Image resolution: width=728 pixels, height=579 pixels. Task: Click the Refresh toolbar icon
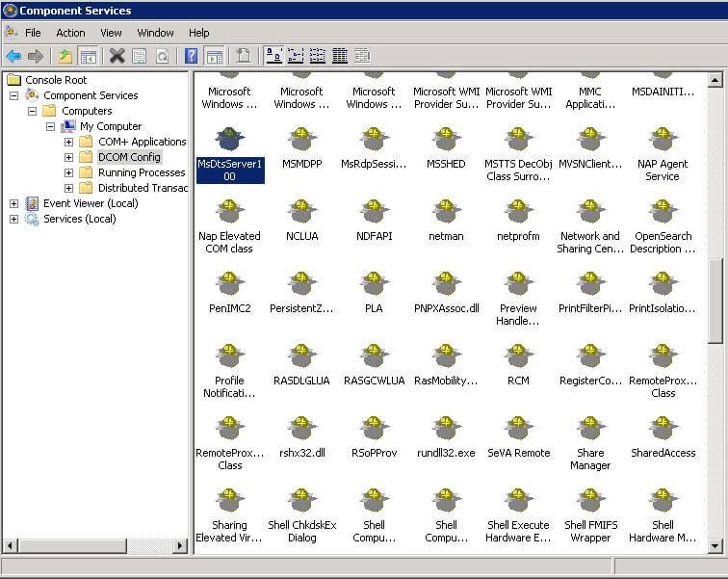pyautogui.click(x=162, y=57)
